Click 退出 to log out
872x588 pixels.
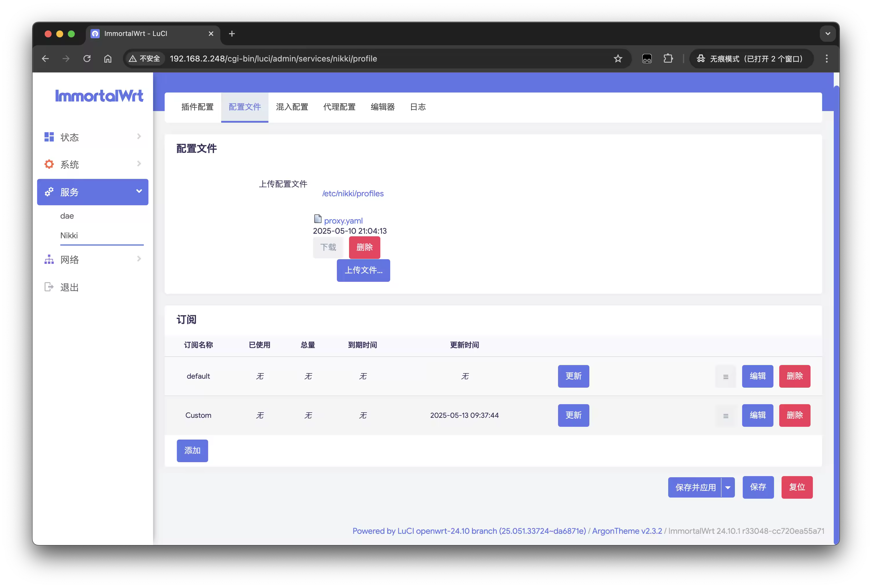click(69, 287)
